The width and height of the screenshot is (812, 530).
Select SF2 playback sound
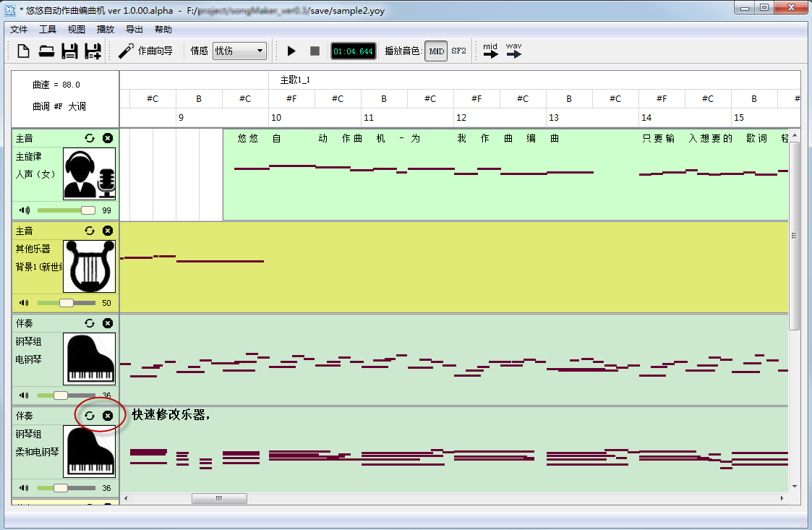tap(458, 51)
